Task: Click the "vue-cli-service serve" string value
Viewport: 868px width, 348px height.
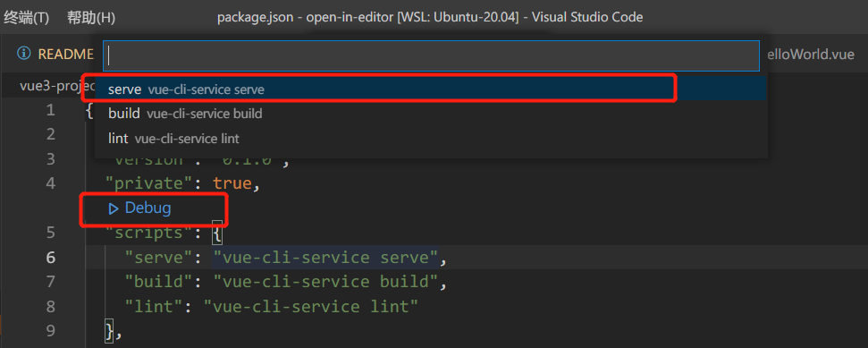Action: (325, 258)
